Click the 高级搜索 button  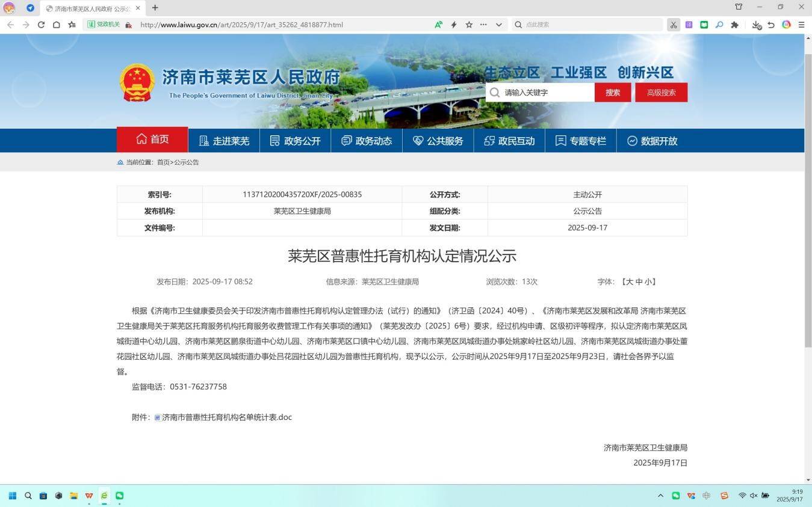[661, 93]
